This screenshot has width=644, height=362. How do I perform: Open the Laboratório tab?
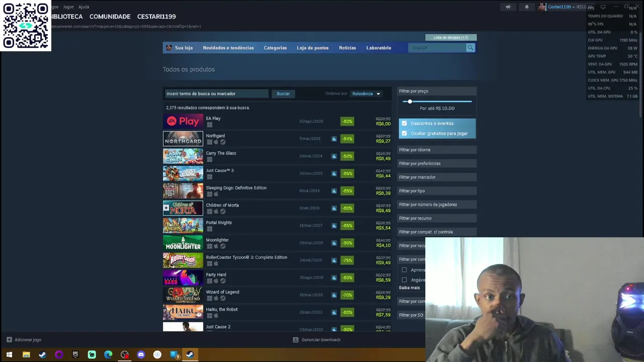(x=378, y=48)
